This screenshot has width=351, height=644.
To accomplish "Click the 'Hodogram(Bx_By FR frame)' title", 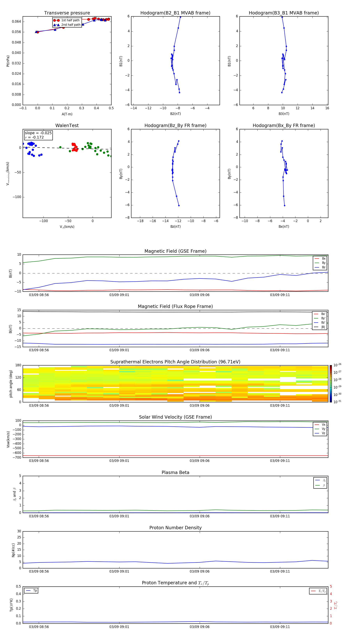I will [284, 125].
